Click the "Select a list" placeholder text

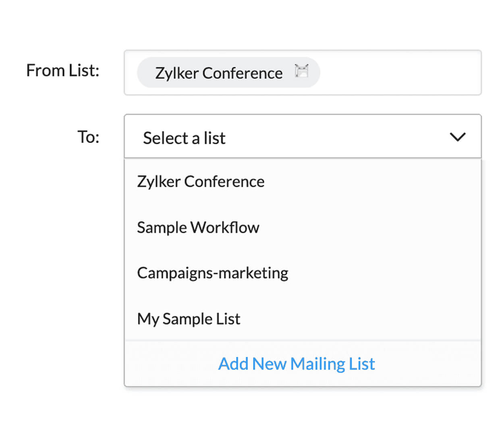pos(184,138)
